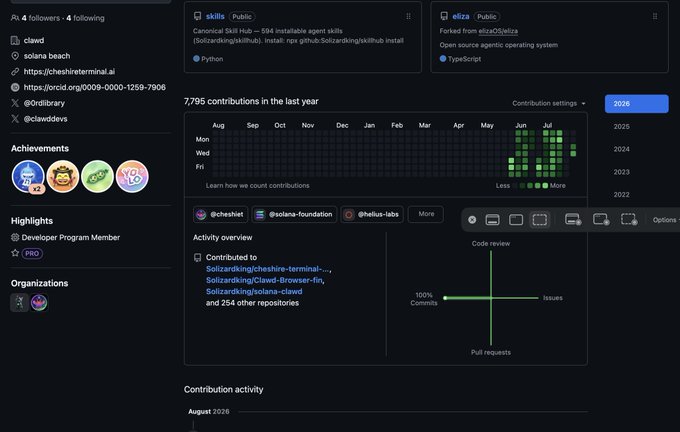Screen dimensions: 680x432
Task: Filter activity by @solana-foundation organization
Action: [x=294, y=214]
